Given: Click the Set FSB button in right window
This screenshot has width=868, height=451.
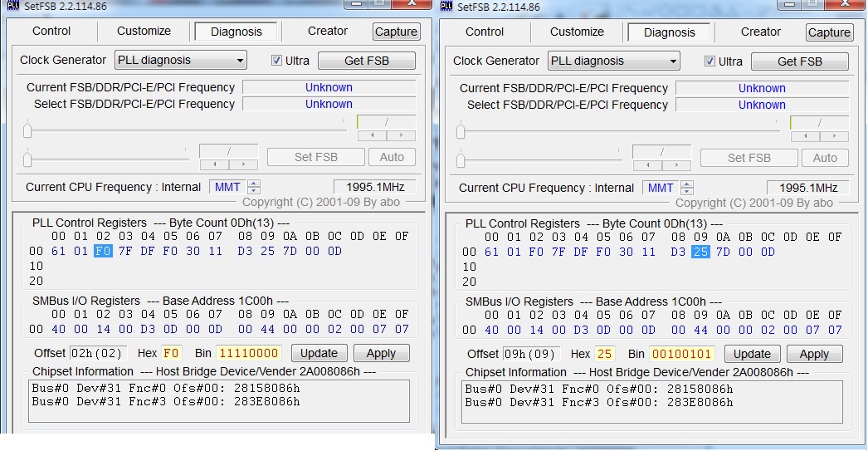Looking at the screenshot, I should point(749,157).
